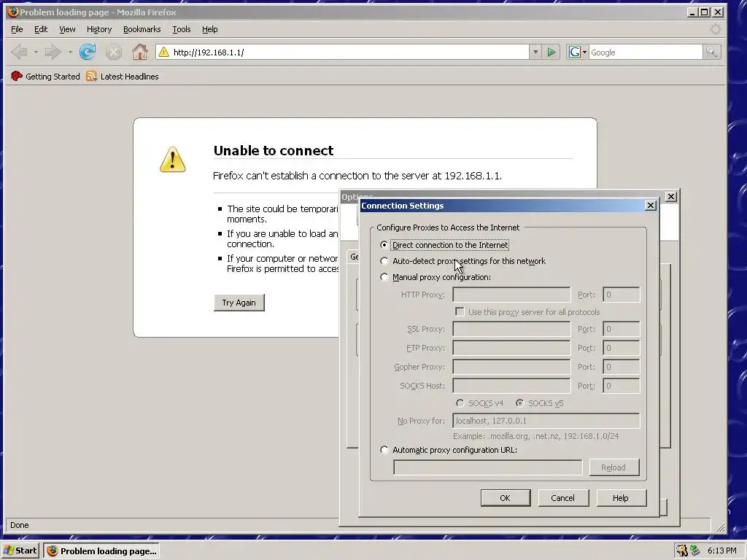Viewport: 747px width, 560px height.
Task: Open the Edit menu
Action: point(41,29)
